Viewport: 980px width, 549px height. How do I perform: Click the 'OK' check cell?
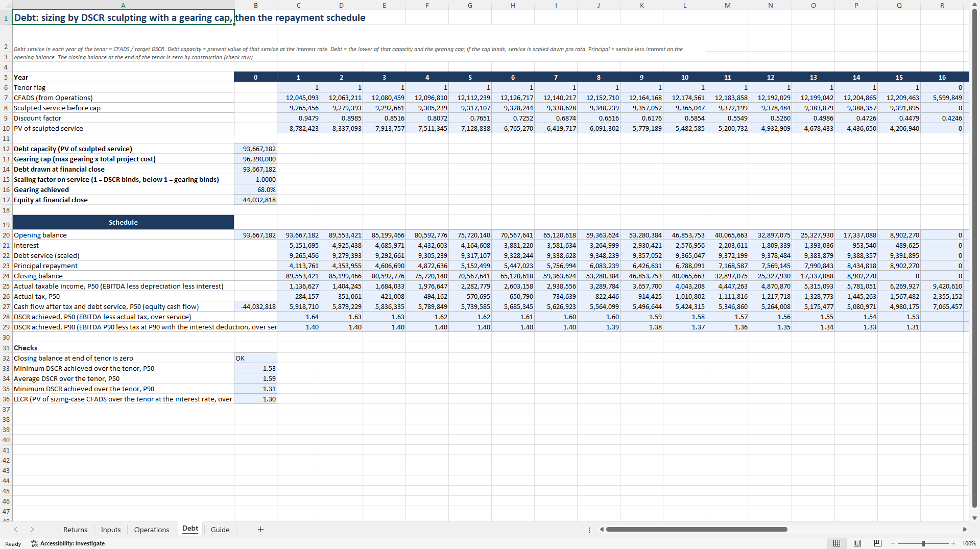point(255,358)
